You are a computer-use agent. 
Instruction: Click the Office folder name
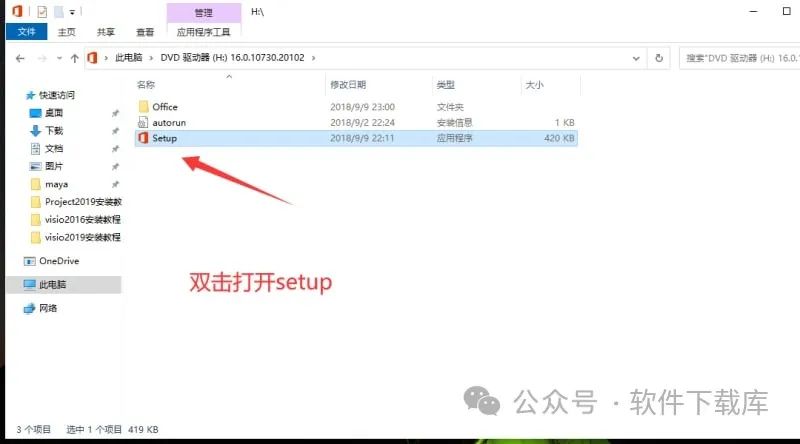165,107
